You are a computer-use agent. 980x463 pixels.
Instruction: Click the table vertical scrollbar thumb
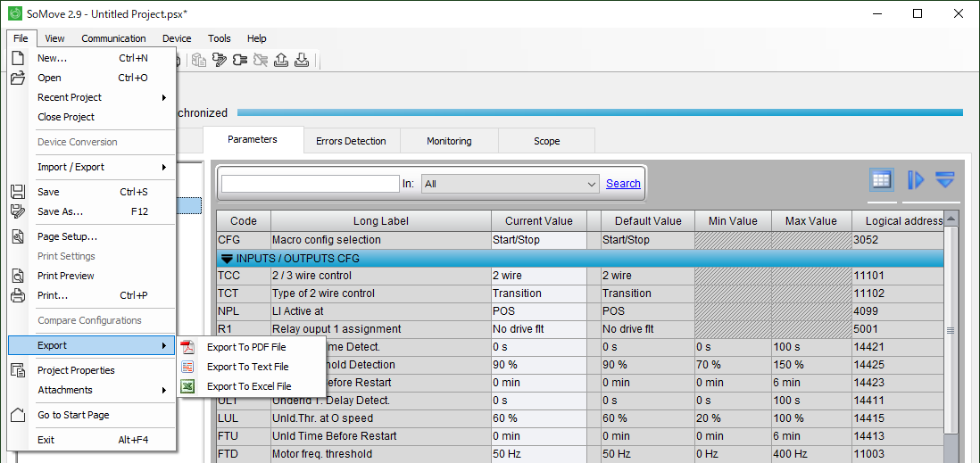coord(951,330)
